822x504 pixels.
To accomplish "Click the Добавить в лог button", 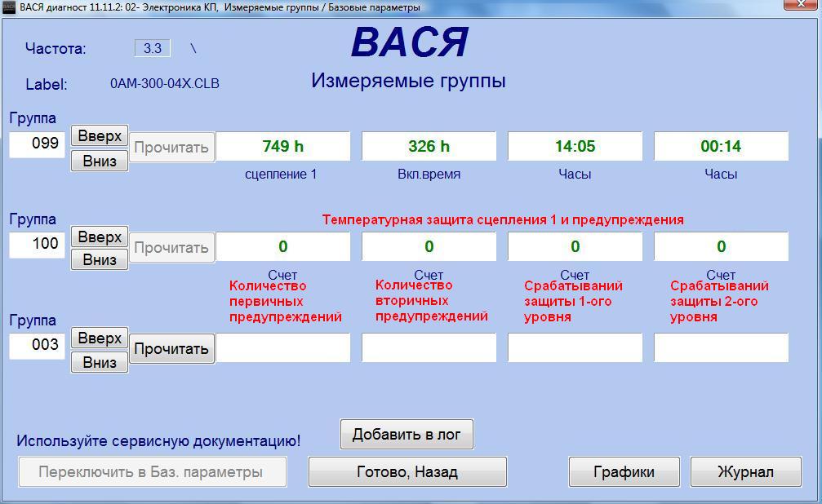I will pyautogui.click(x=407, y=435).
